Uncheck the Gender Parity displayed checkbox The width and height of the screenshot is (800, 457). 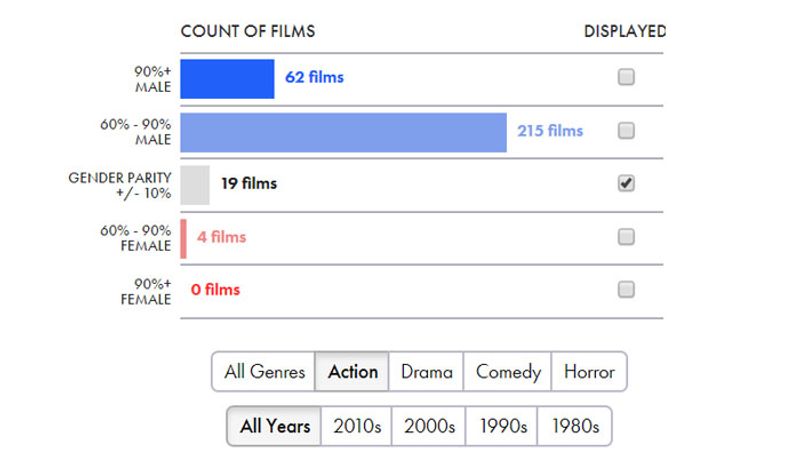pos(626,184)
